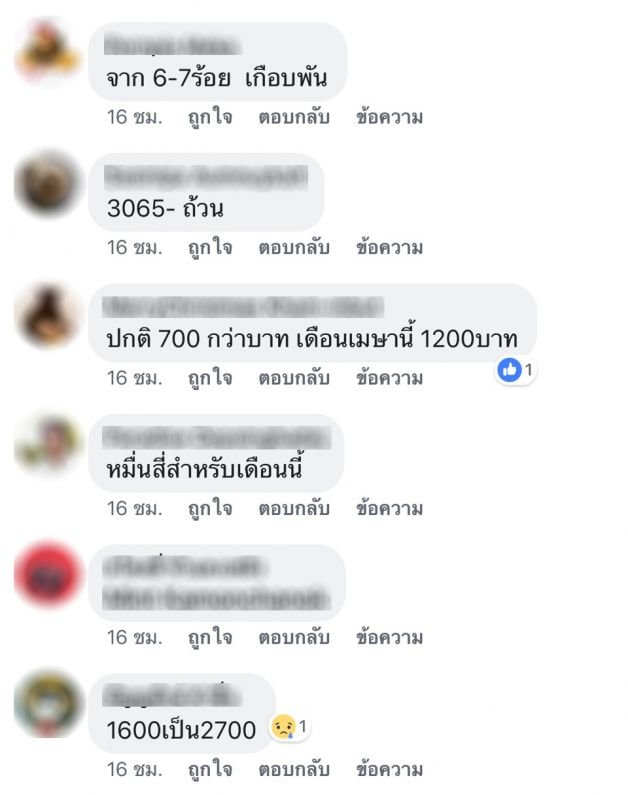Reply to the หมื่นสี่สำหรับเดือนนี้ comment
628x795 pixels.
[294, 509]
